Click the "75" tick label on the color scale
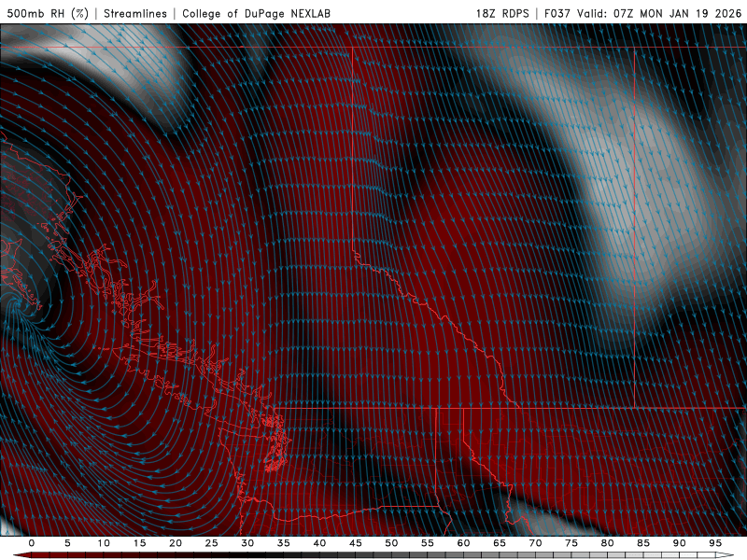Viewport: 747px width, 560px height. 571,543
